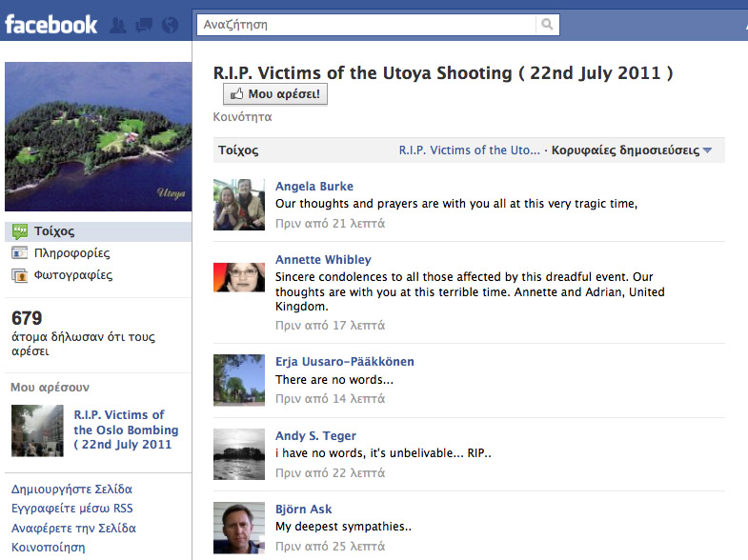Click the Μου αρέσουν section heading
The width and height of the screenshot is (748, 560).
click(51, 388)
